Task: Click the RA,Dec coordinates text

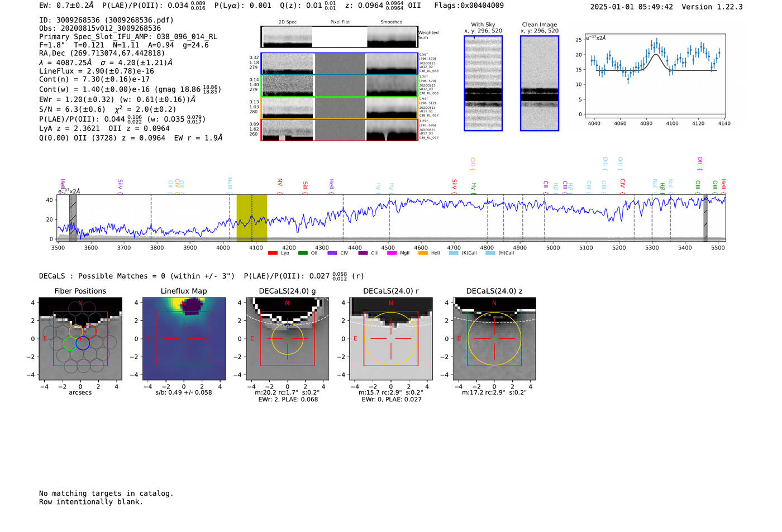Action: (102, 53)
